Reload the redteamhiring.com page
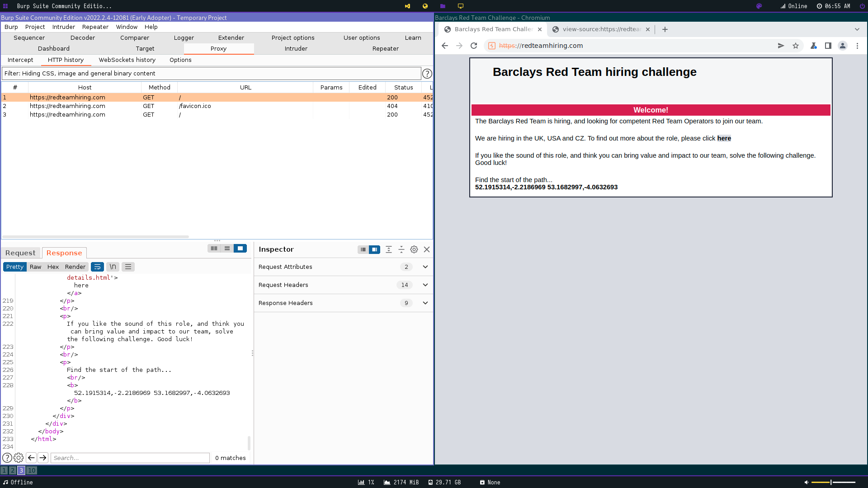The height and width of the screenshot is (488, 868). pos(474,46)
